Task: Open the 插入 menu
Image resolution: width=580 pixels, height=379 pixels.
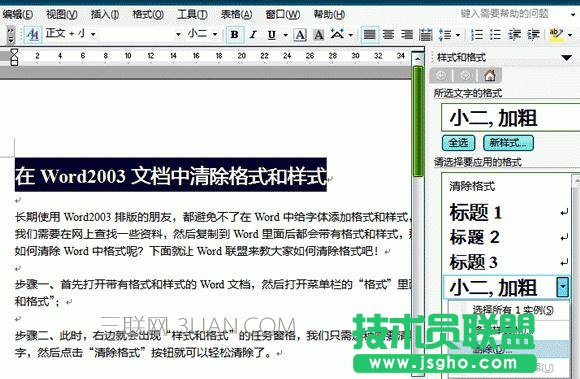Action: 105,14
